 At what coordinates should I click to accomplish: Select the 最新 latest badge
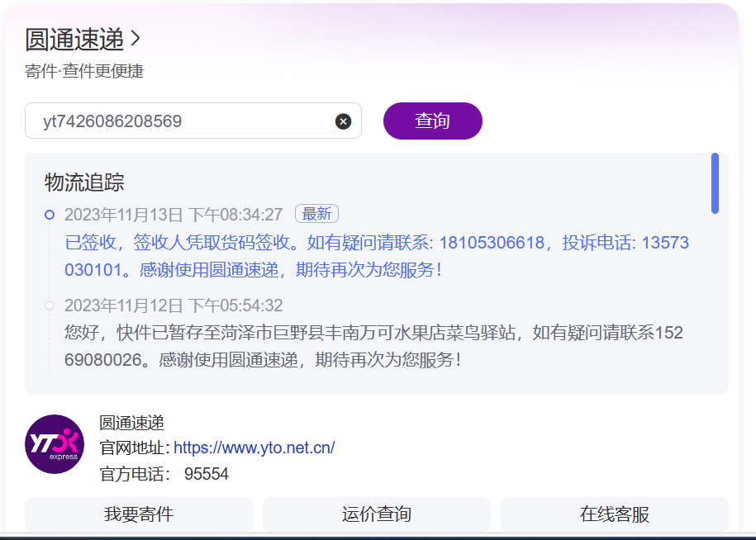pyautogui.click(x=316, y=214)
